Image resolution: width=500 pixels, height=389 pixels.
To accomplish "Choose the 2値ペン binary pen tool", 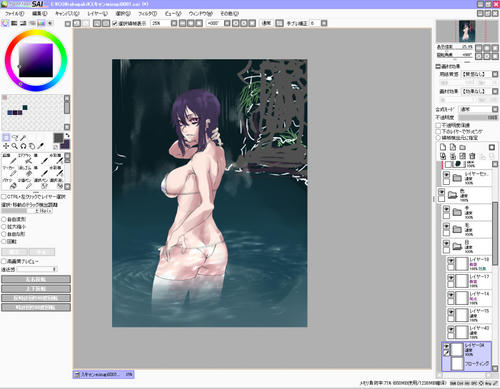I will pos(25,183).
